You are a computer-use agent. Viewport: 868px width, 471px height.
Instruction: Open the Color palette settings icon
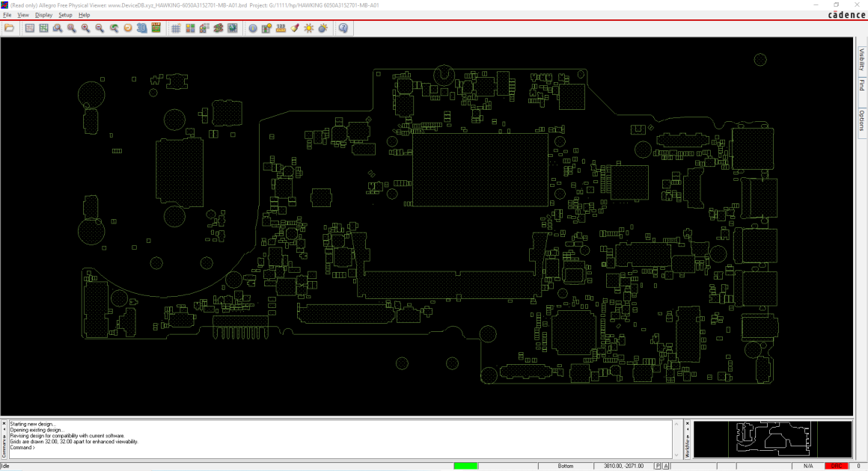click(190, 28)
